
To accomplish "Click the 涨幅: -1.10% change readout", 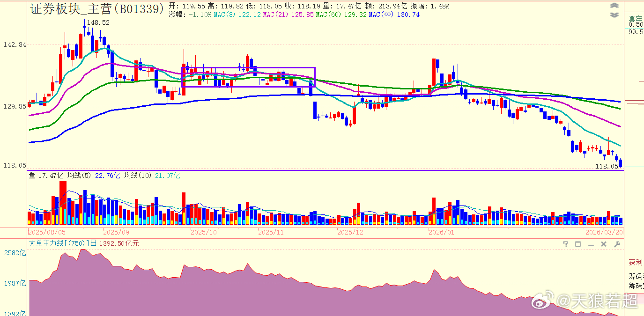I will pos(190,15).
